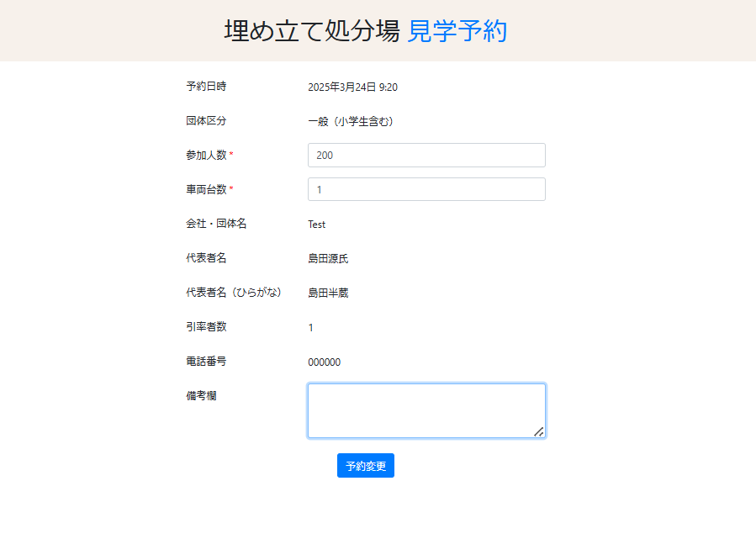This screenshot has height=555, width=756.
Task: Click the company name value Test
Action: tap(317, 225)
